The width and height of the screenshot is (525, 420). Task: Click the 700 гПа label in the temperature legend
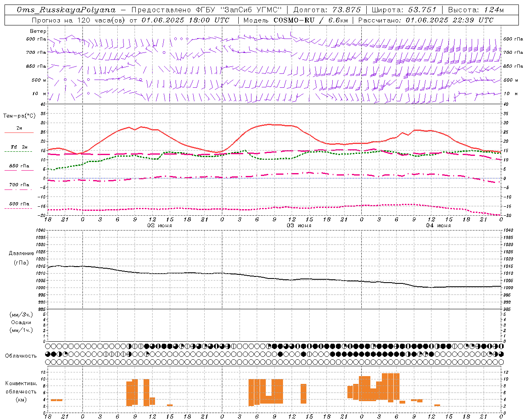click(x=19, y=185)
